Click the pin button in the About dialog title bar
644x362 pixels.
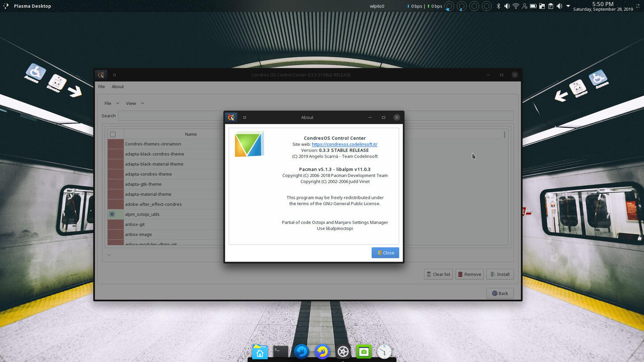[x=245, y=118]
